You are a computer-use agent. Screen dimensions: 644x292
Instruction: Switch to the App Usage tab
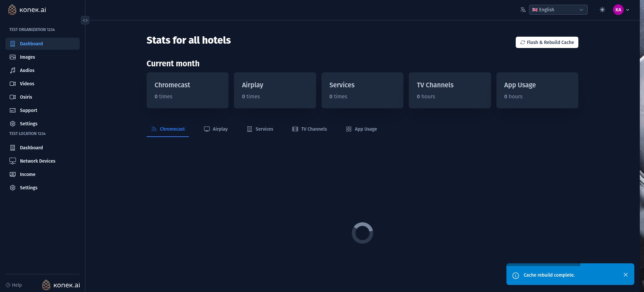tap(361, 129)
